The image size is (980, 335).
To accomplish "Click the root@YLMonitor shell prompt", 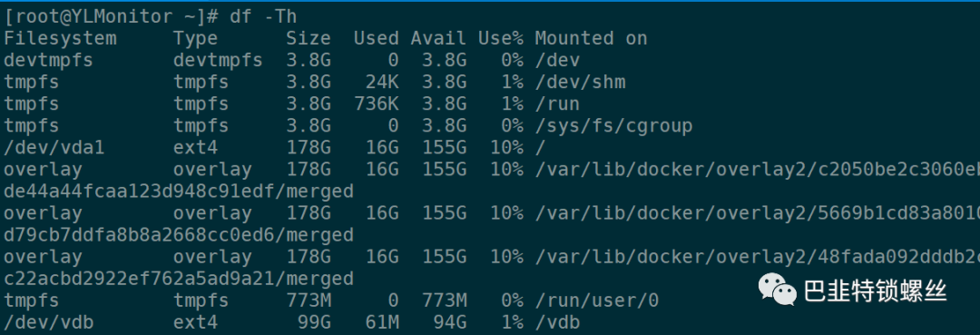I will coord(112,16).
